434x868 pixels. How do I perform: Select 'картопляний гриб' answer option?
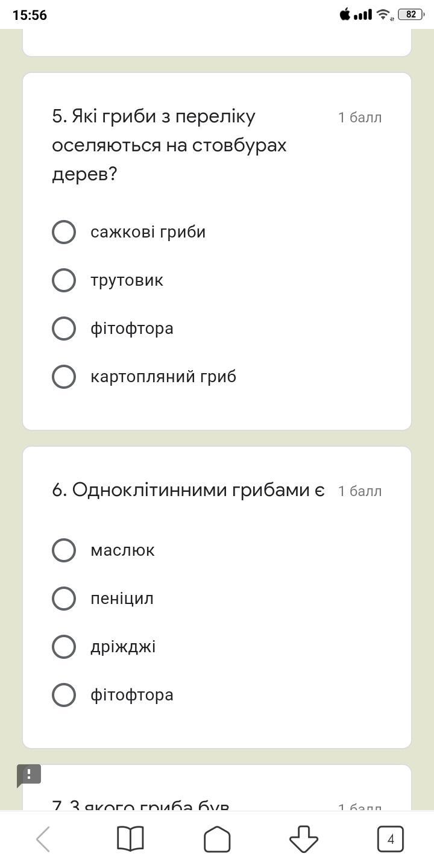64,377
